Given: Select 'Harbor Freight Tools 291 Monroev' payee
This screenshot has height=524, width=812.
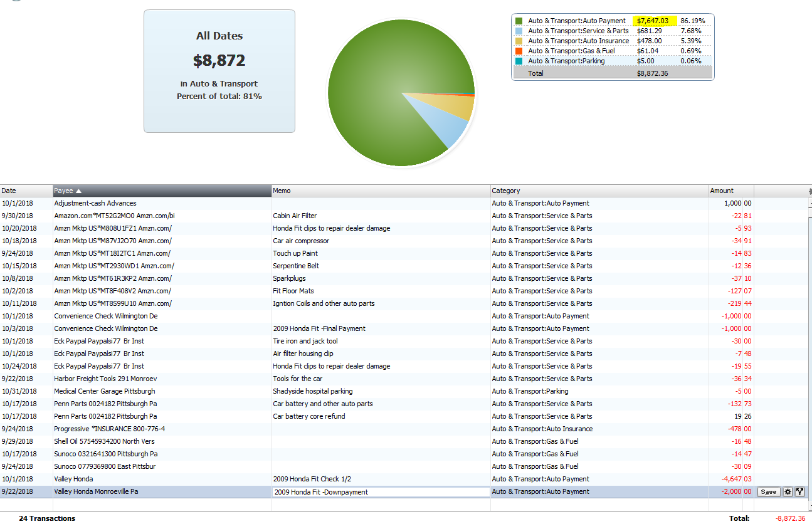Looking at the screenshot, I should pyautogui.click(x=162, y=379).
